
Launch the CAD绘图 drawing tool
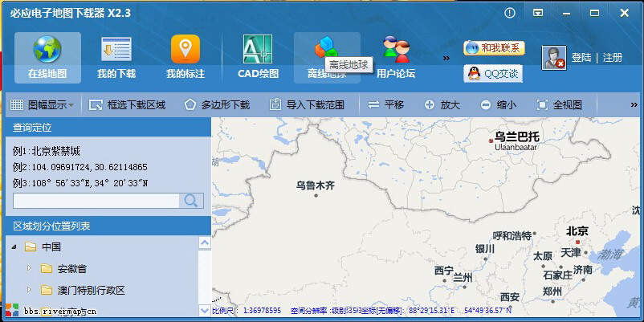(258, 58)
